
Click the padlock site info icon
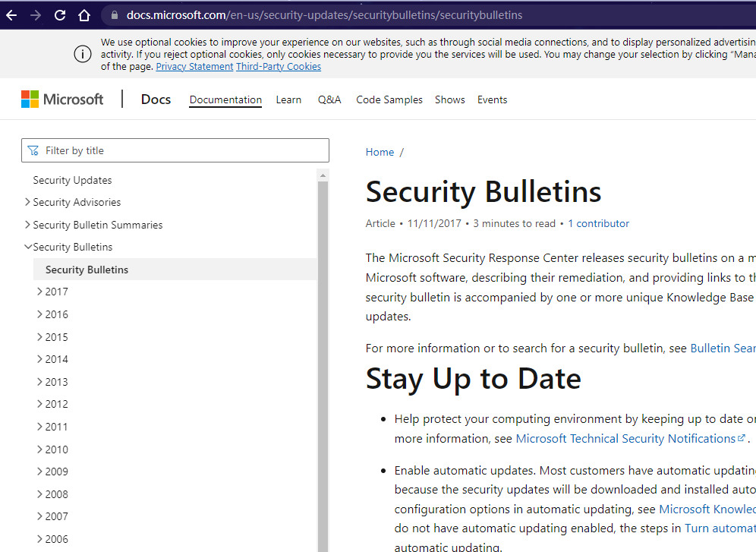click(115, 15)
